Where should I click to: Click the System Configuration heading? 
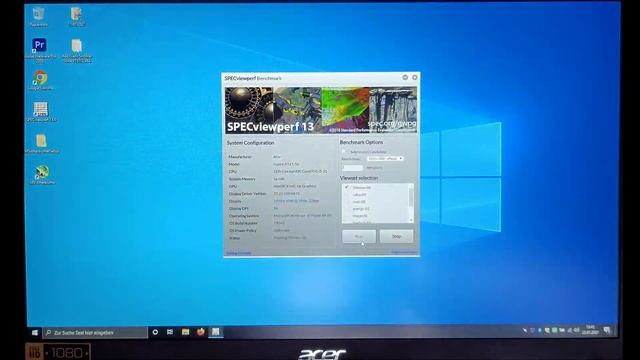251,143
